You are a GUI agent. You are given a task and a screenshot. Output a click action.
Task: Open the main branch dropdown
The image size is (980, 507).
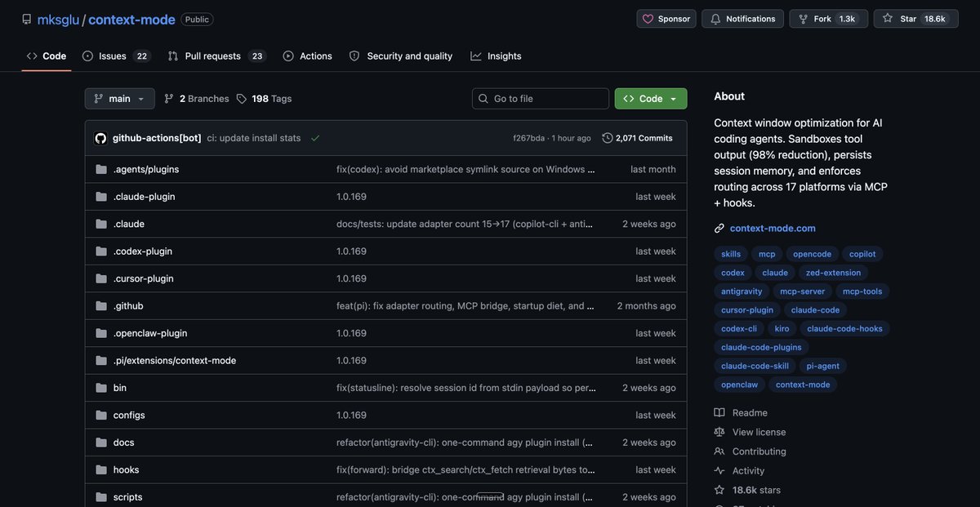119,99
